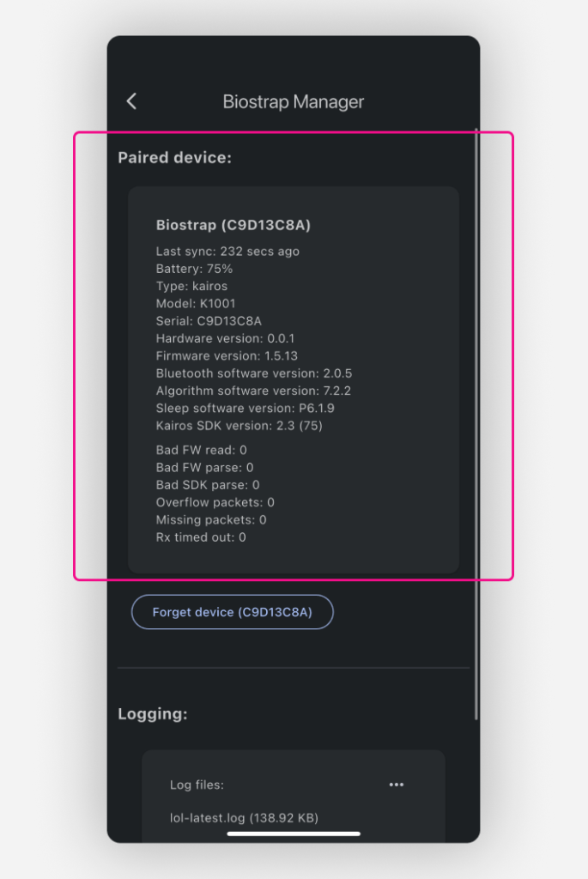Tap the home indicator bar at bottom

[294, 834]
